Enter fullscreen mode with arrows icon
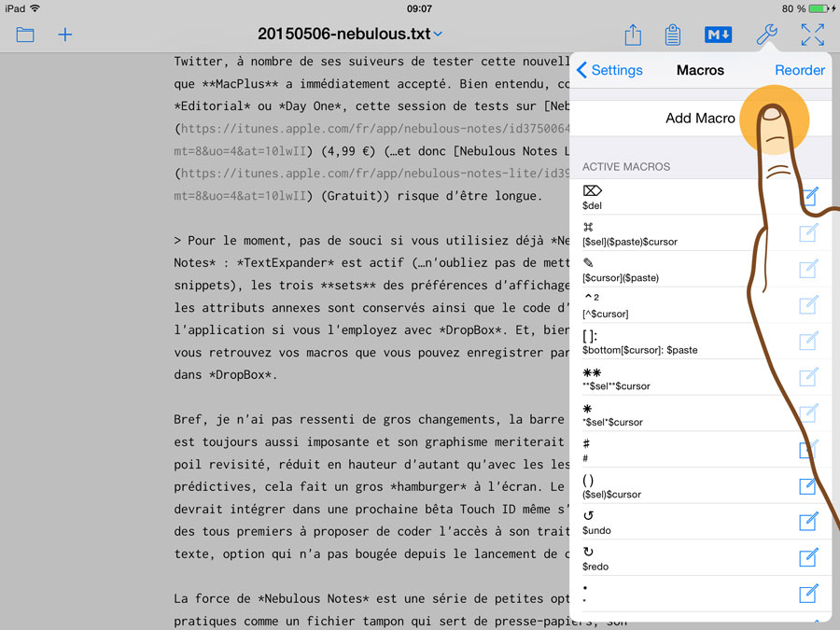 click(812, 35)
